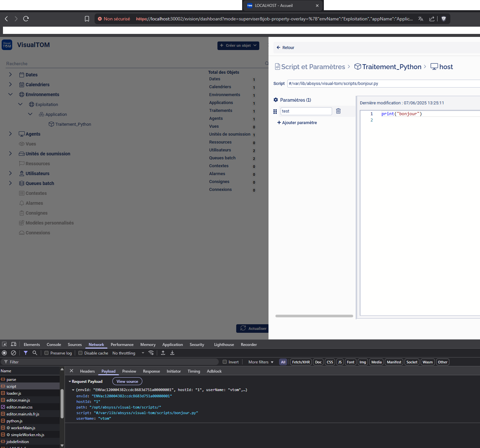The width and height of the screenshot is (480, 448).
Task: Open the Headers tab of the request
Action: tap(87, 371)
